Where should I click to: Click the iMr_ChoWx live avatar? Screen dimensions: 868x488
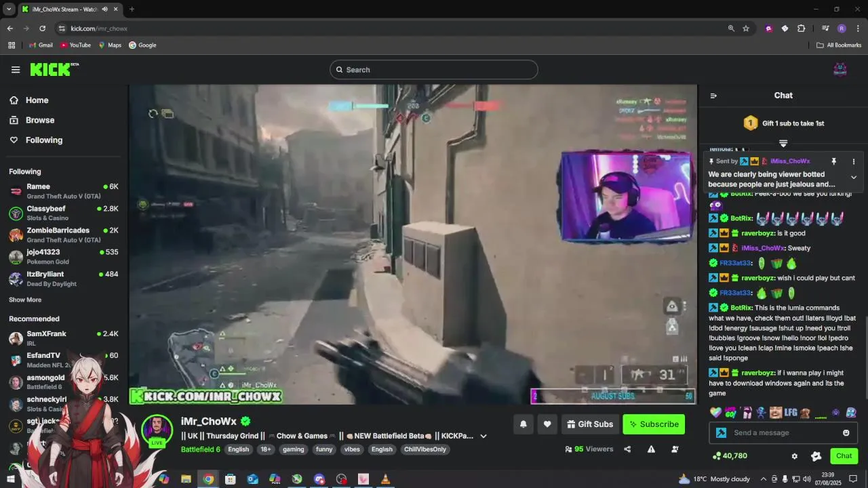157,430
